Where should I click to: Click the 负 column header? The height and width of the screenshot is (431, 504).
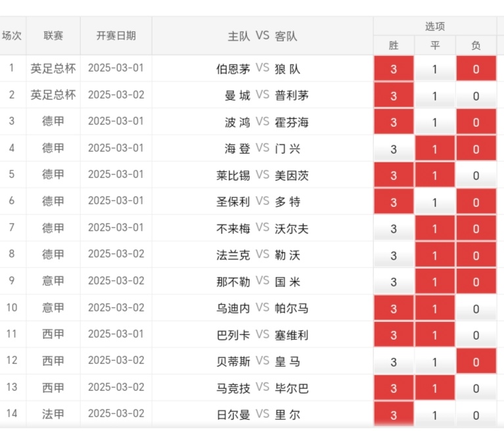476,45
